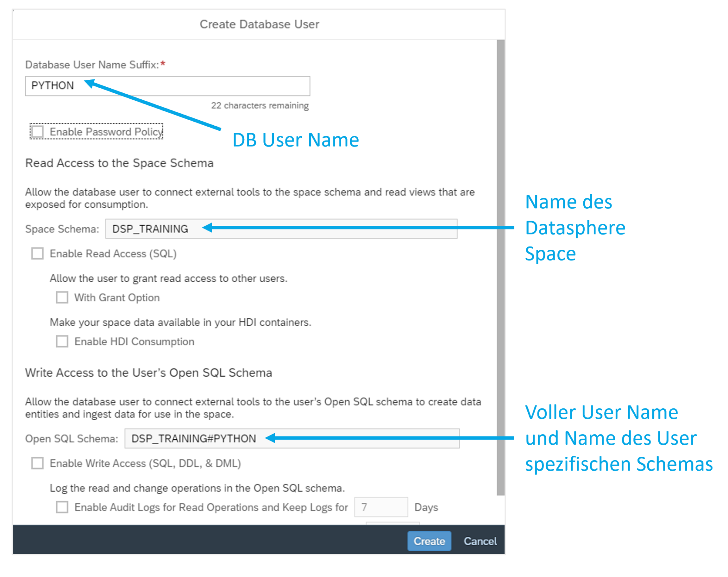Click the Create Database User title bar
The image size is (728, 577).
(258, 24)
